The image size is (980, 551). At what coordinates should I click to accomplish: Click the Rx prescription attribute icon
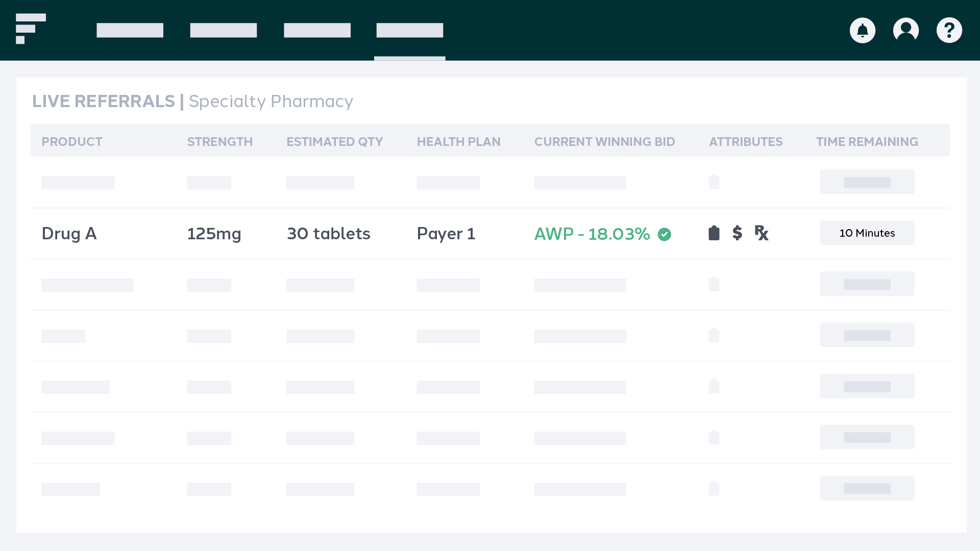coord(761,233)
